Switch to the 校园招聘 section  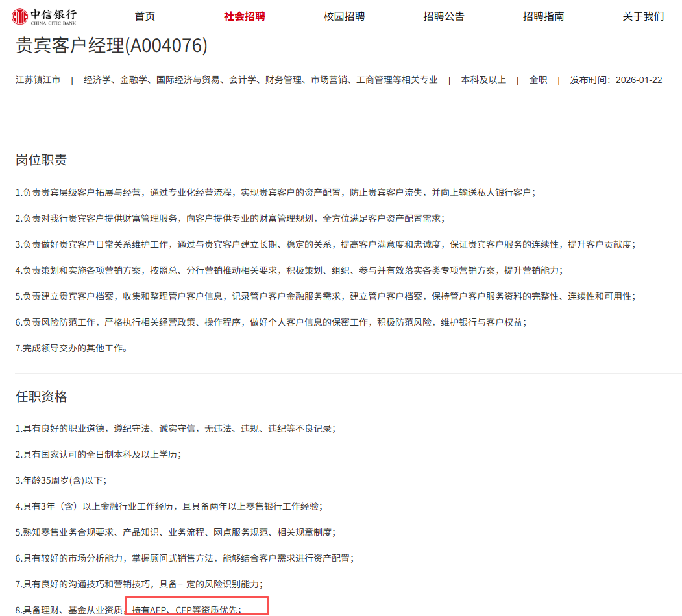(344, 16)
